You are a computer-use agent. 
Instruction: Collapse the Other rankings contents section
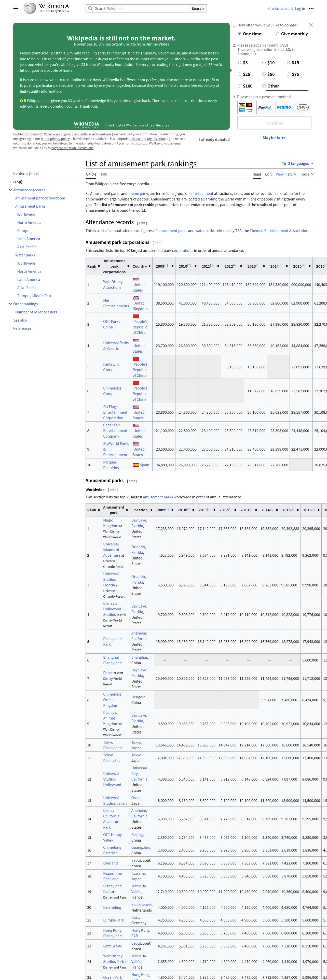pos(10,304)
